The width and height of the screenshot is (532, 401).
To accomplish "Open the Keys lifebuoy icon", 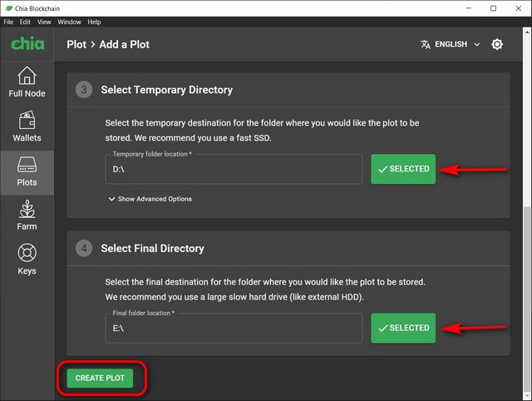I will pos(27,253).
